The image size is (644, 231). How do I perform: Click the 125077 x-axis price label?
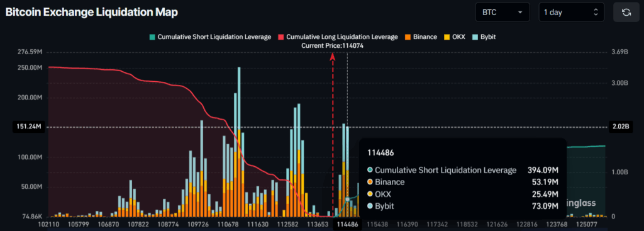(587, 225)
